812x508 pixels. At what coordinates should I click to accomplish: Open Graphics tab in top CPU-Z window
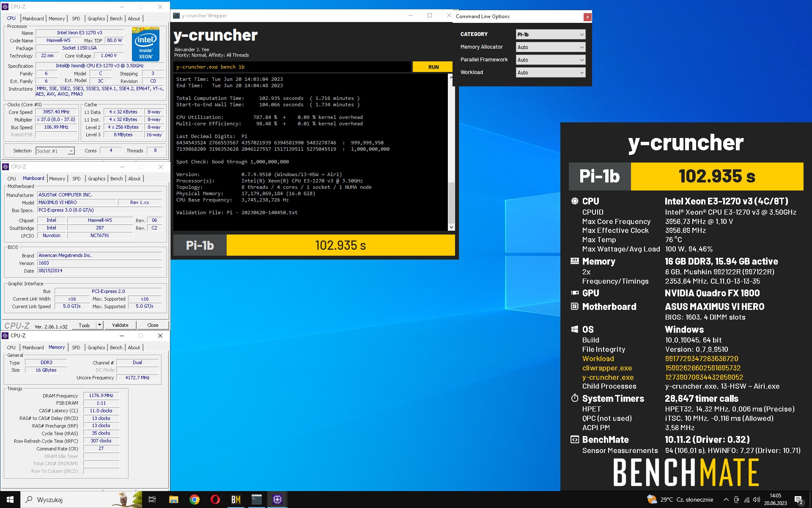pyautogui.click(x=96, y=19)
